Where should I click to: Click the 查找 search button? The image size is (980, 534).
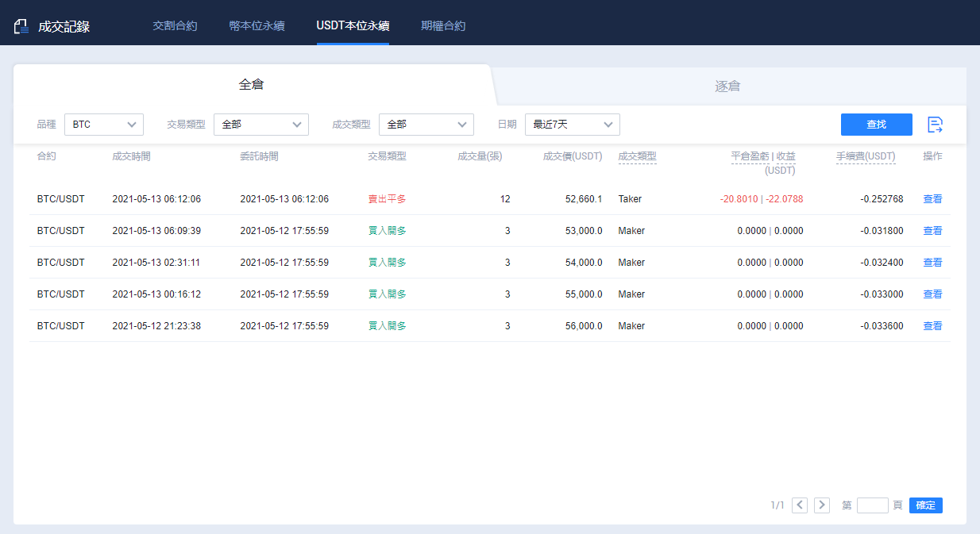(877, 125)
